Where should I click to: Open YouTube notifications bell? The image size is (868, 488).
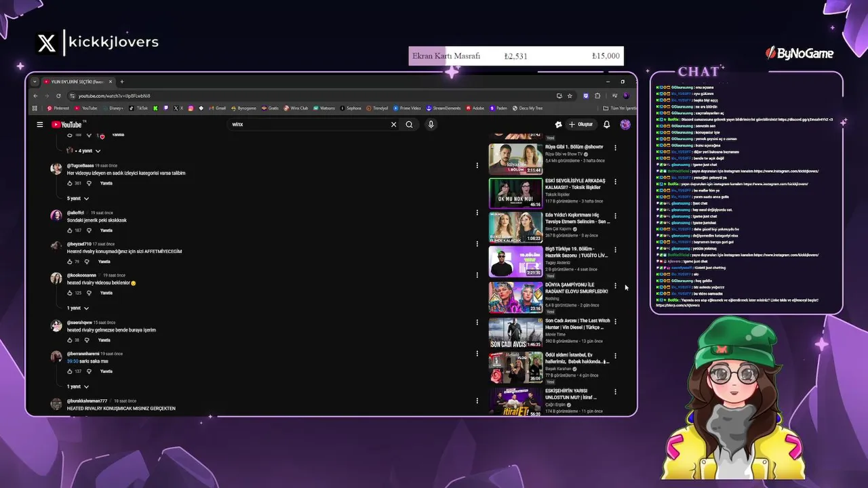click(607, 125)
